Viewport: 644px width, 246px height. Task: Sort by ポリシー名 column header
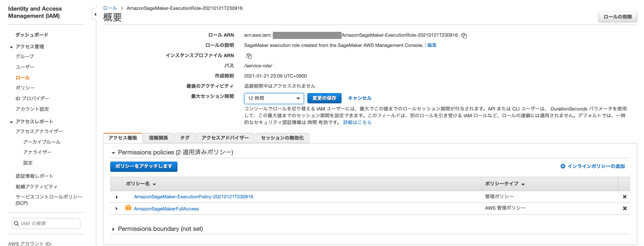coord(141,184)
